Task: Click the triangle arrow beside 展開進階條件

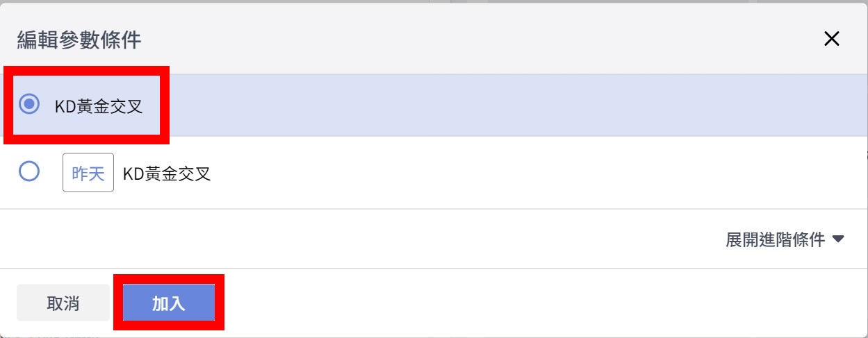Action: click(x=838, y=239)
